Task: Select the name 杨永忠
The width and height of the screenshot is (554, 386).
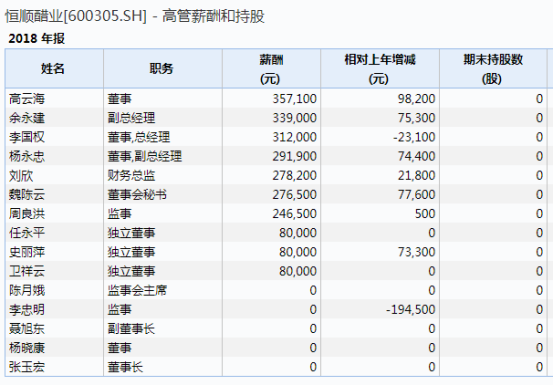Action: pyautogui.click(x=27, y=156)
